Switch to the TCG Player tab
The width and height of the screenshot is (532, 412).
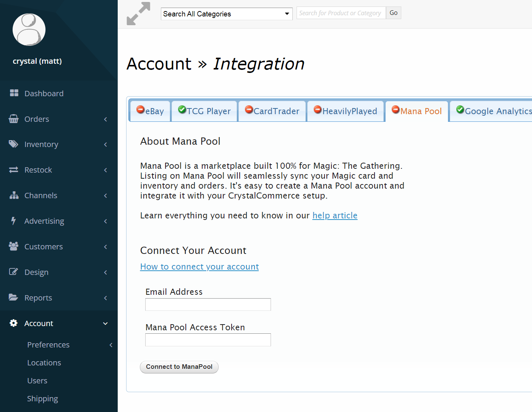(x=204, y=111)
